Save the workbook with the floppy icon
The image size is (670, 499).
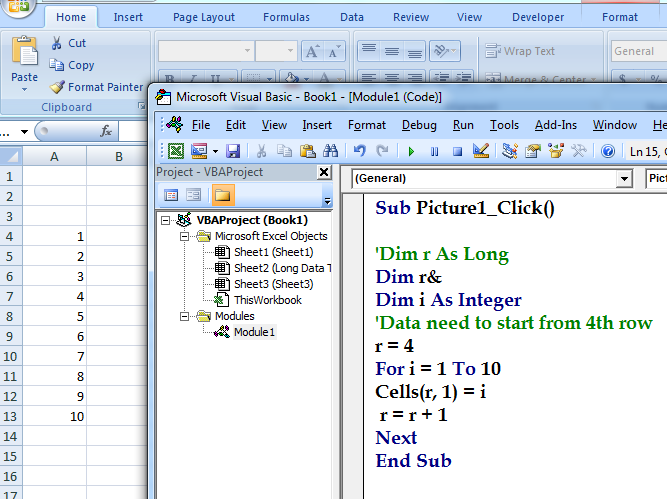pos(233,151)
